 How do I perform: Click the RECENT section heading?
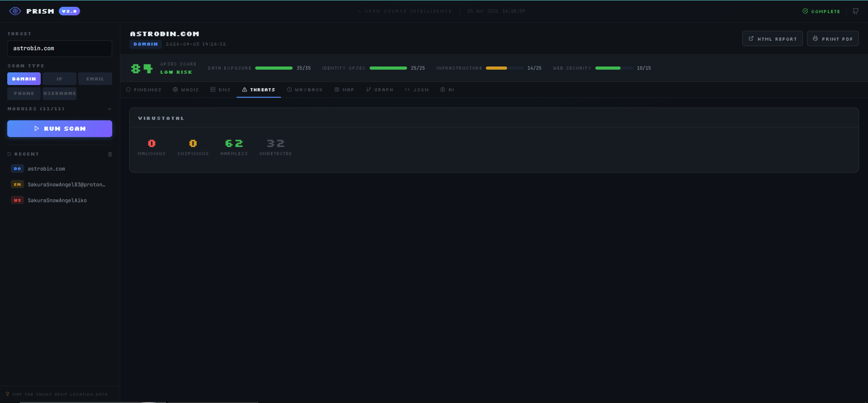(26, 154)
